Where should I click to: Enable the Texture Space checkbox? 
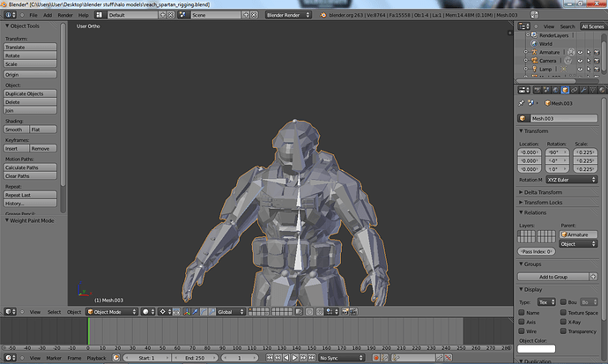[563, 313]
